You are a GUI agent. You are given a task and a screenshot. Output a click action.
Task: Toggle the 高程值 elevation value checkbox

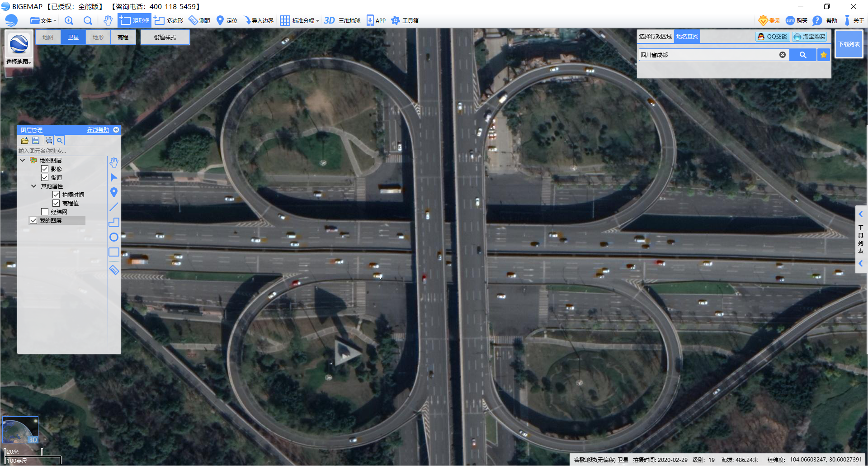point(56,203)
